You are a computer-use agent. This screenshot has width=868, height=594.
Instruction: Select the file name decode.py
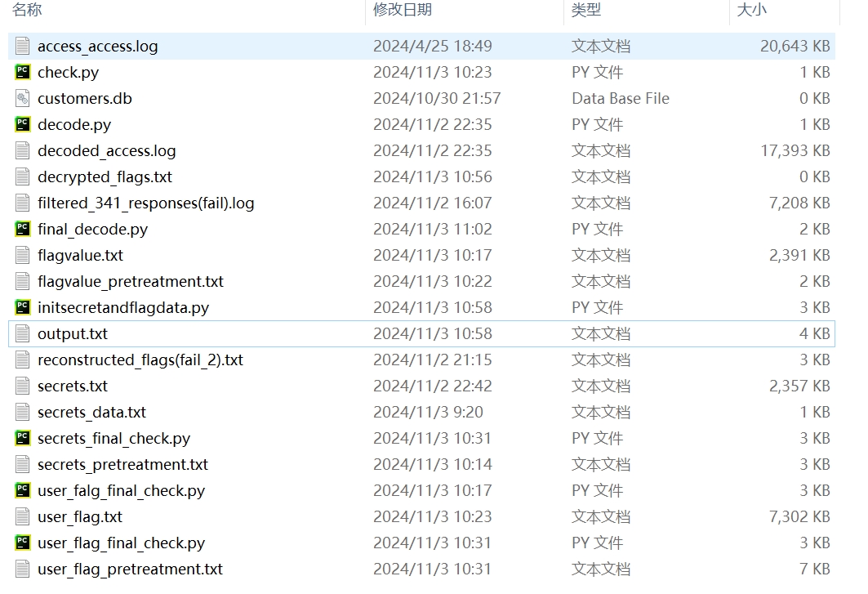pyautogui.click(x=74, y=125)
